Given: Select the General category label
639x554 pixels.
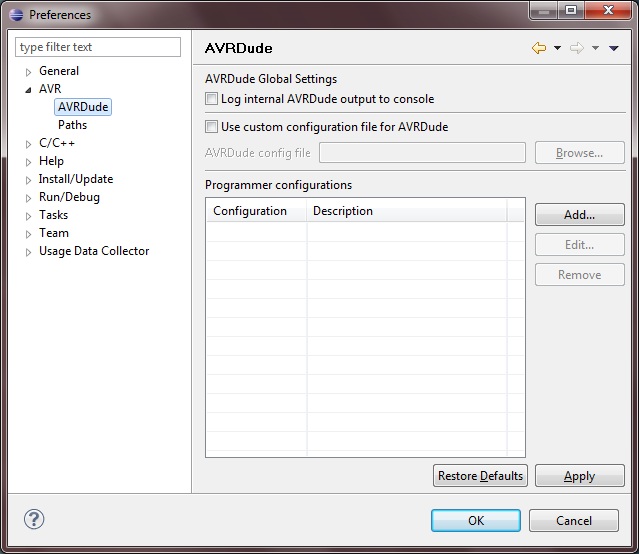Looking at the screenshot, I should [59, 71].
